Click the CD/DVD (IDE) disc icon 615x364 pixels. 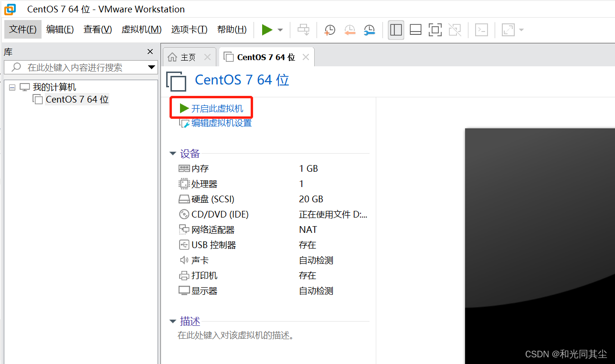pyautogui.click(x=184, y=214)
